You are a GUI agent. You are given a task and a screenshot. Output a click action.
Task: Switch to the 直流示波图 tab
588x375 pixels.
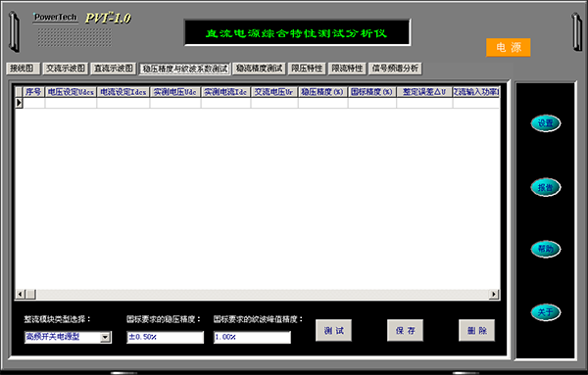pos(114,69)
